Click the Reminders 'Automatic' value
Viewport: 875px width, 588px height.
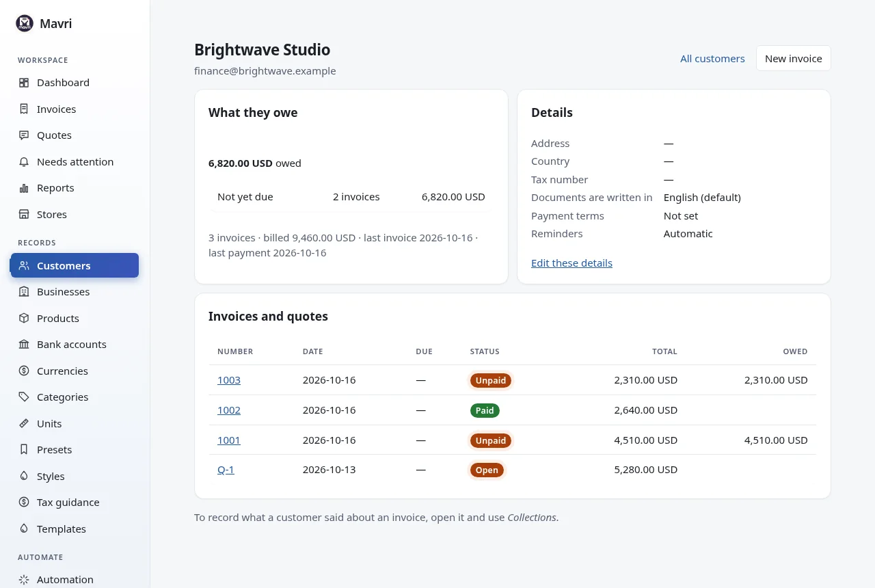click(688, 234)
